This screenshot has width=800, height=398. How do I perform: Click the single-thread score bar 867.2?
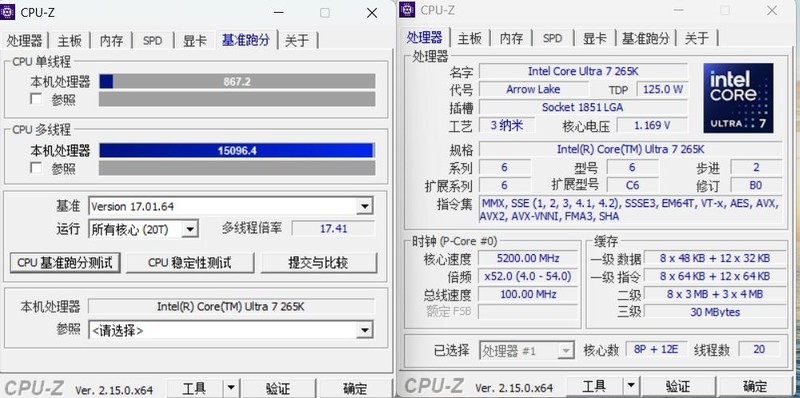coord(237,81)
